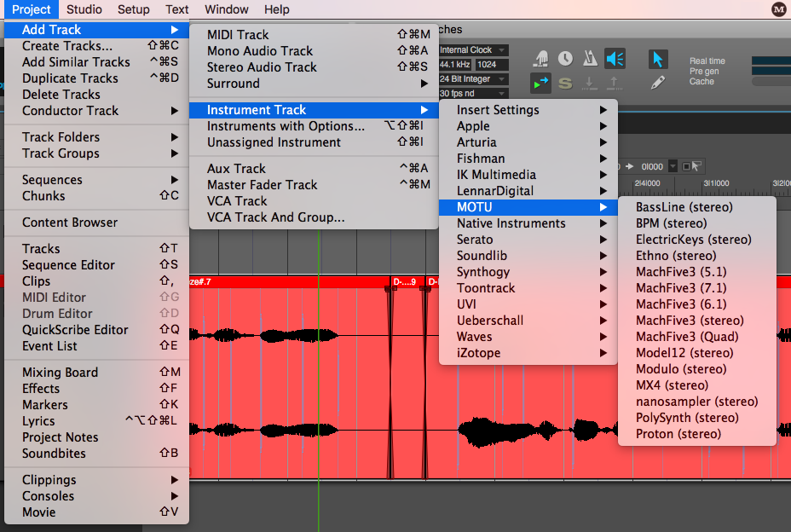The image size is (791, 532).
Task: Choose Duplicate Tracks
Action: [96, 78]
